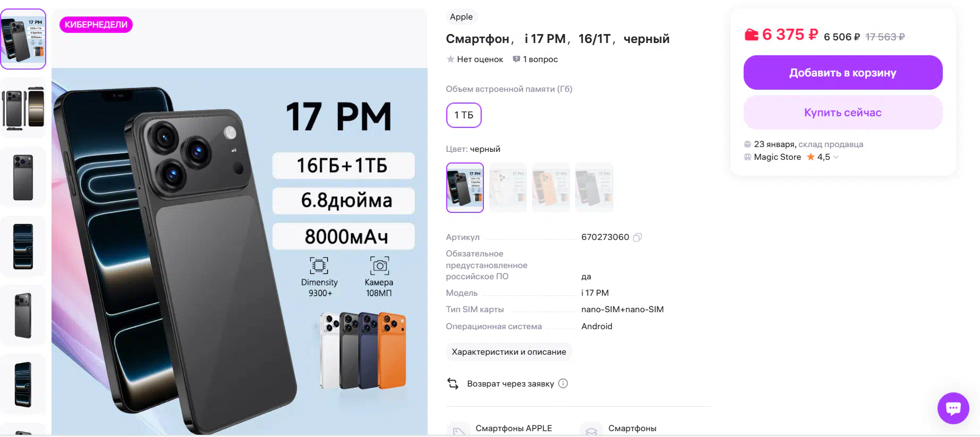Show the second gallery thumbnail with two phones
This screenshot has width=980, height=437.
click(x=23, y=108)
